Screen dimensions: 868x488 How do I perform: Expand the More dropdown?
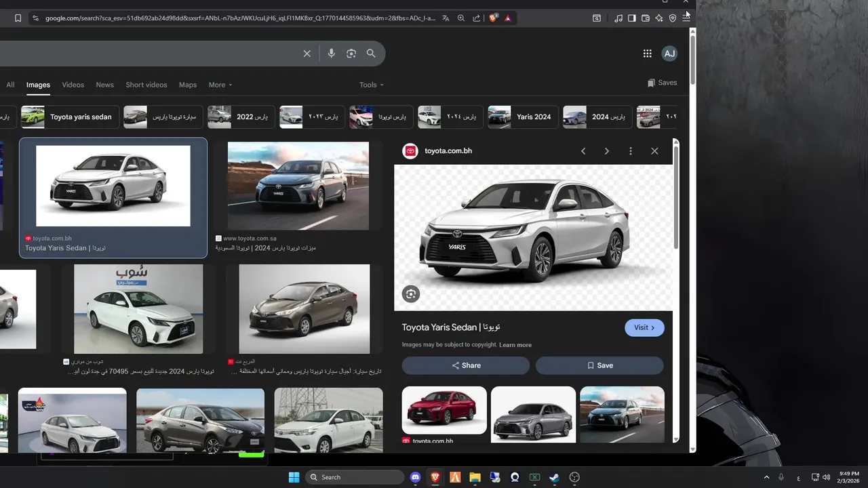pos(220,85)
